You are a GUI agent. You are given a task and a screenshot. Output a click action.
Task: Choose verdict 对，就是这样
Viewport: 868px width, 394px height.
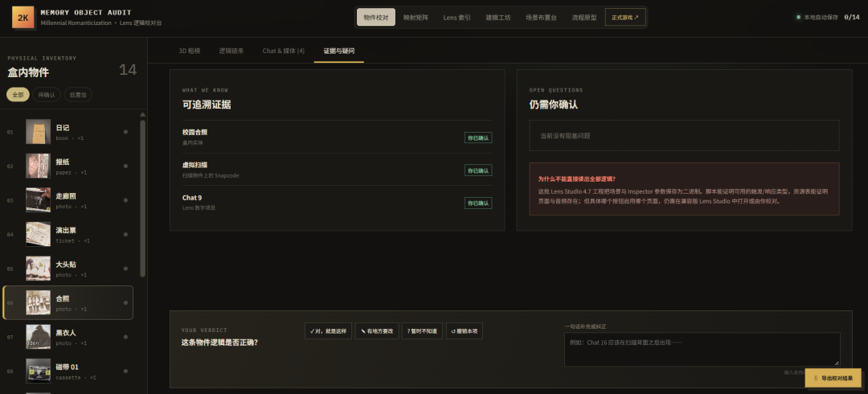pos(328,330)
